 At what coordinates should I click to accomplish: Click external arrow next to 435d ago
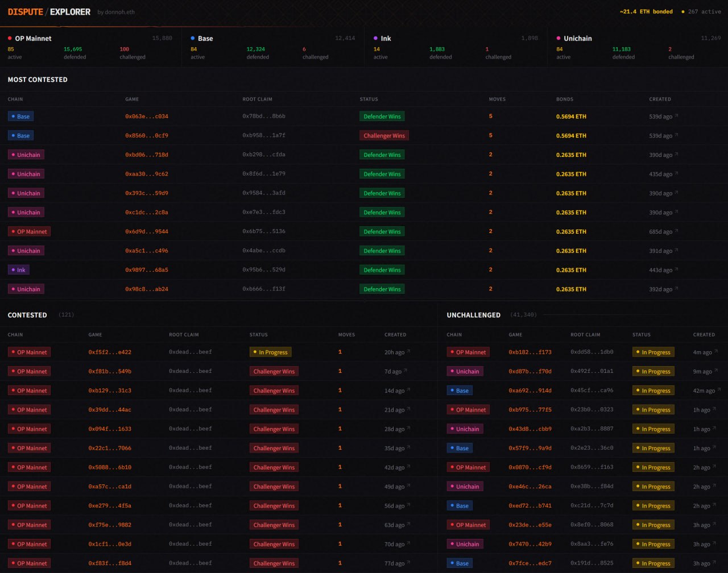point(676,173)
